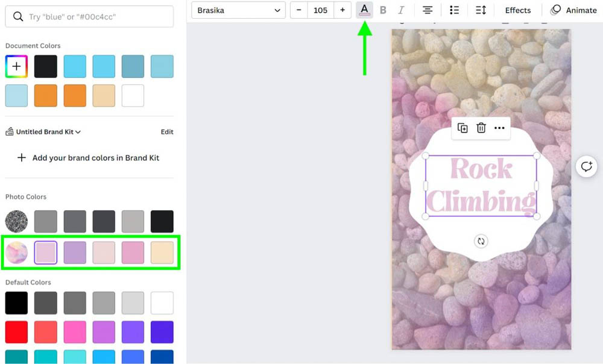This screenshot has width=603, height=364.
Task: Select the rose pink photo color swatch
Action: point(133,253)
